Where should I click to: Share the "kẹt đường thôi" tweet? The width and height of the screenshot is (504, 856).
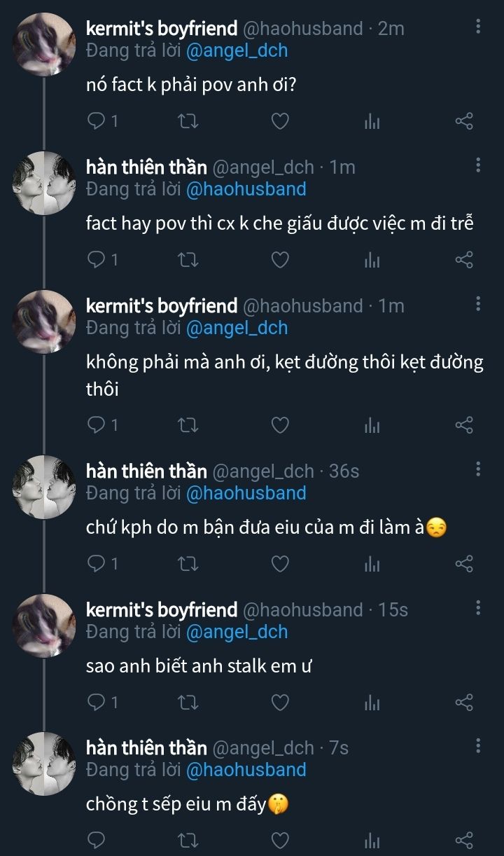tap(464, 424)
